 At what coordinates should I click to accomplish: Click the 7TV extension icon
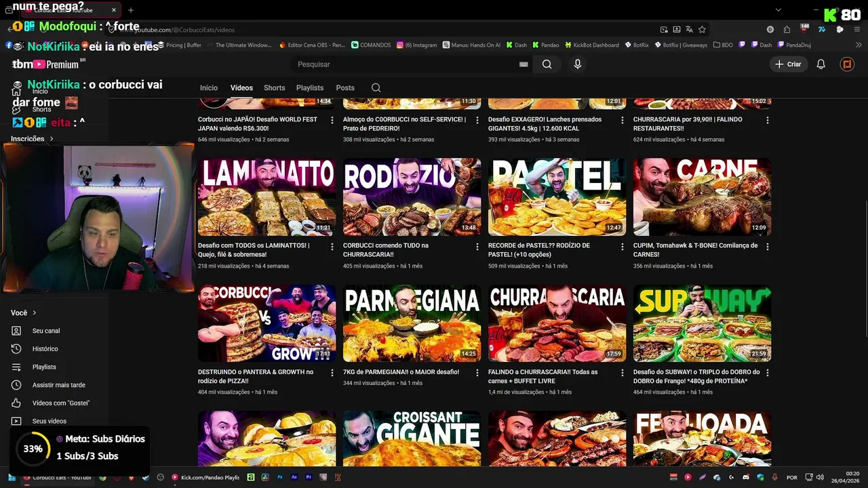pyautogui.click(x=822, y=29)
